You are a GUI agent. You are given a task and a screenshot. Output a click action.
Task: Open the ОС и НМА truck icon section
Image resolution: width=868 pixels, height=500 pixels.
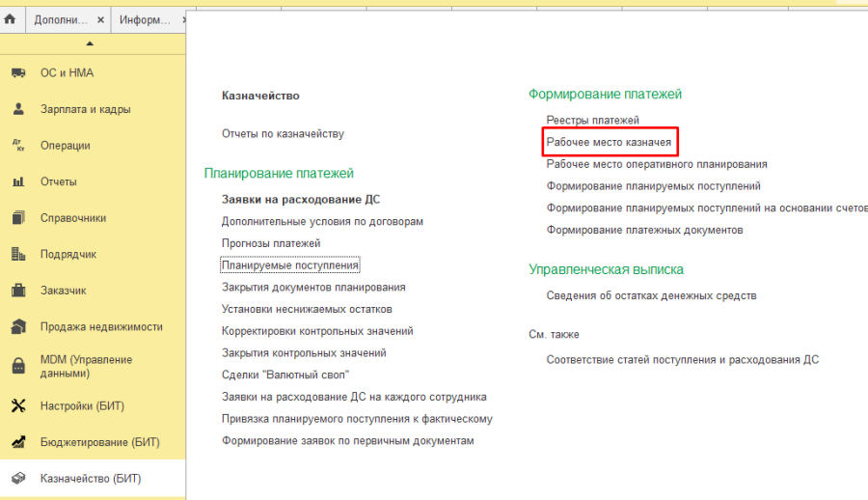click(17, 73)
